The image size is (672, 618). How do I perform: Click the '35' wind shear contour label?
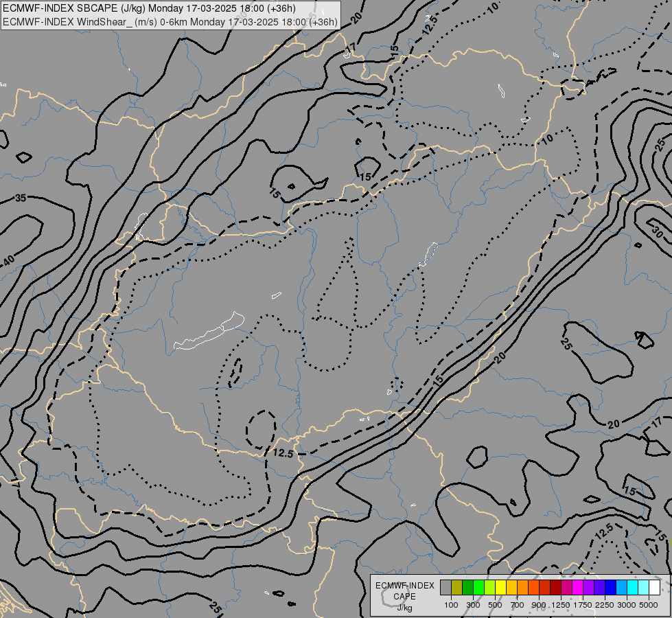click(21, 198)
